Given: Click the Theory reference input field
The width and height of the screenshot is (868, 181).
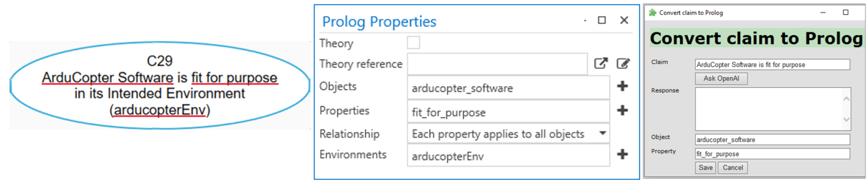Looking at the screenshot, I should pos(497,64).
